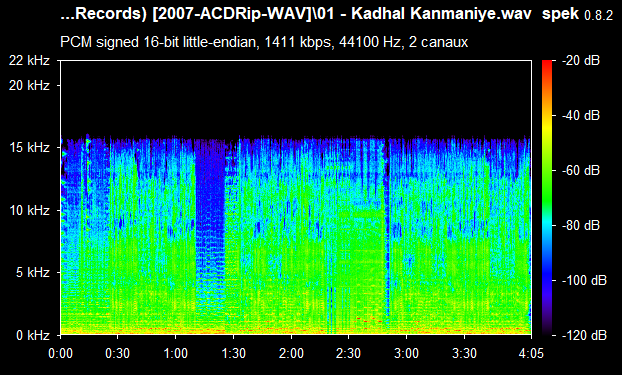Click the 5 kHz frequency axis label
The width and height of the screenshot is (622, 375).
33,273
